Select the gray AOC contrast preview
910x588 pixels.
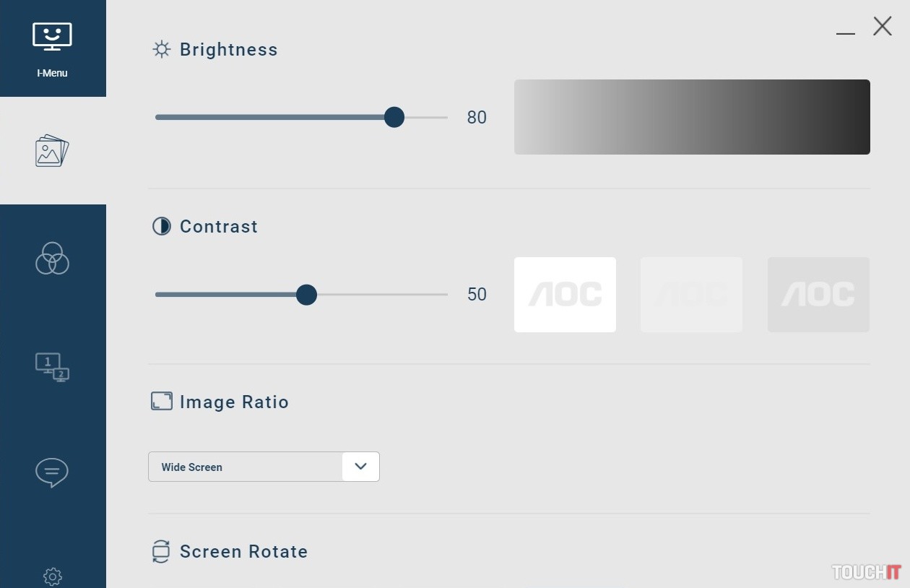818,295
